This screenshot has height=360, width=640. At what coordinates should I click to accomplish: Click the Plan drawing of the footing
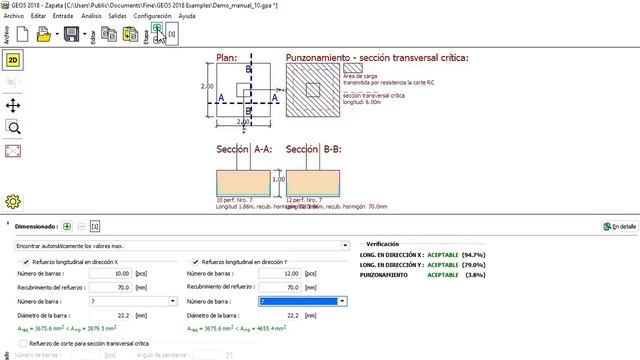tap(243, 90)
